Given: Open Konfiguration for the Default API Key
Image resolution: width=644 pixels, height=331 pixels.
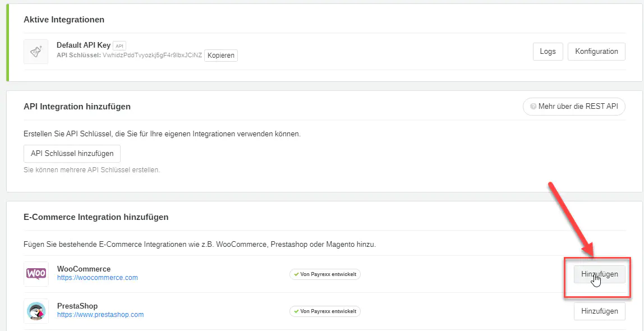Looking at the screenshot, I should coord(596,51).
